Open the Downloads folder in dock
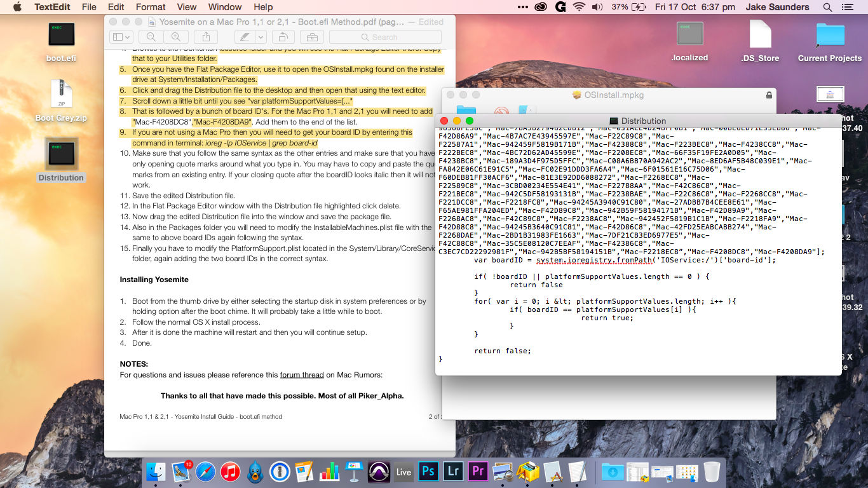The height and width of the screenshot is (488, 868). tap(613, 471)
